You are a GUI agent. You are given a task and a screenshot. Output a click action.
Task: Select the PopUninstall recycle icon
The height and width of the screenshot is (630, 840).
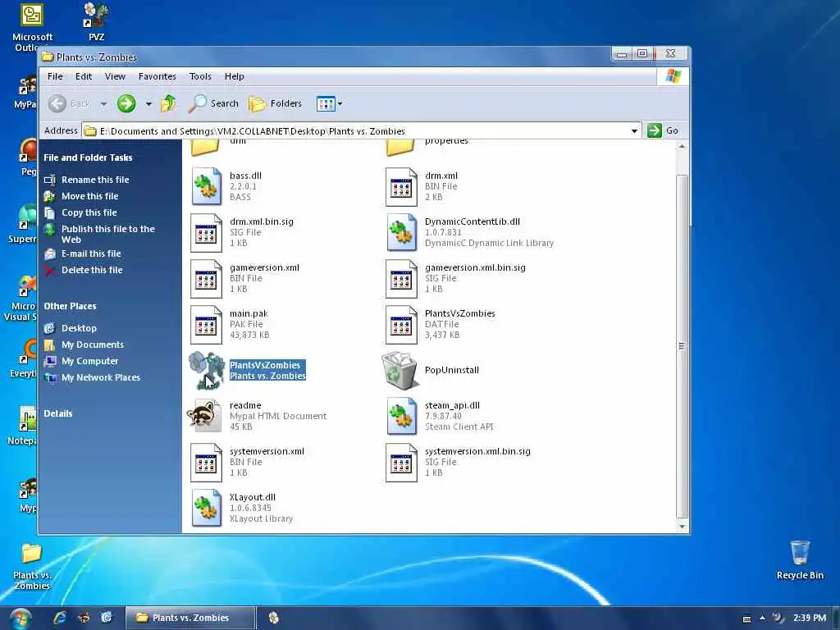click(399, 370)
